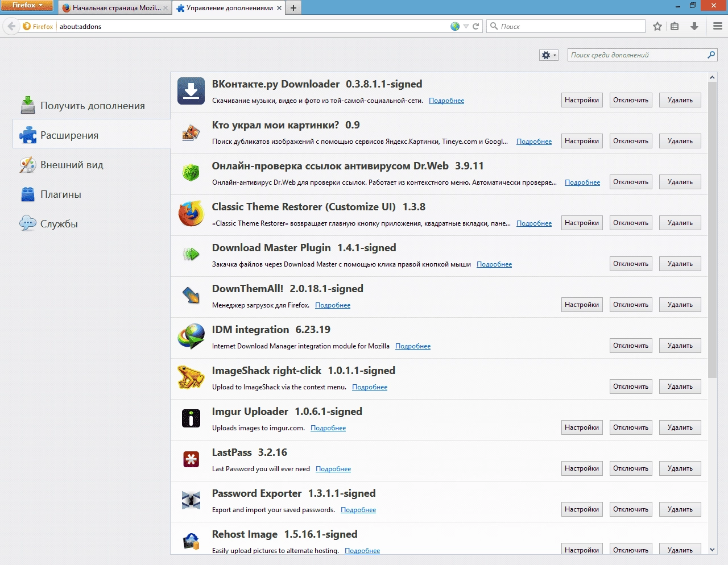Click the LastPass asterisk icon
This screenshot has height=565, width=728.
coord(191,459)
